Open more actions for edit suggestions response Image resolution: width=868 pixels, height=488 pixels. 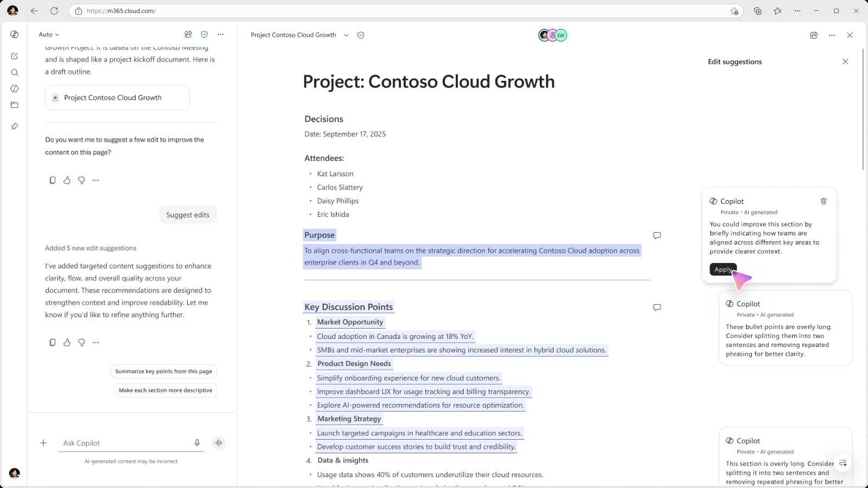click(x=96, y=342)
